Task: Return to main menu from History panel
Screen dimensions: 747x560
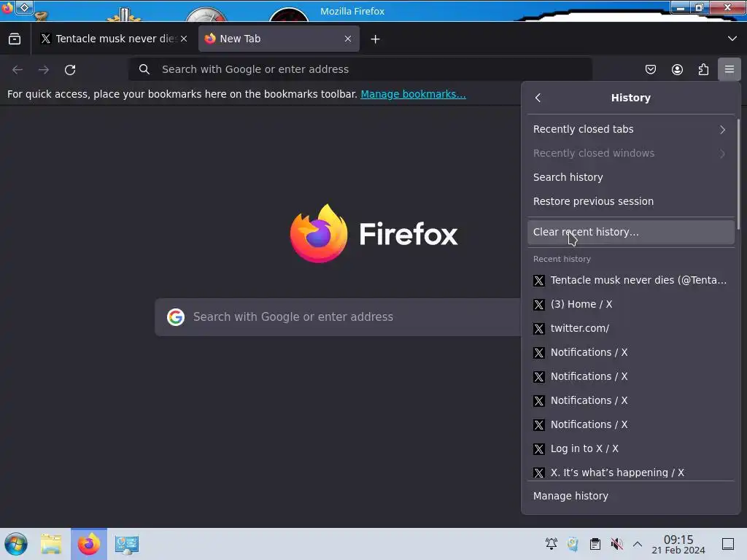Action: pyautogui.click(x=538, y=98)
